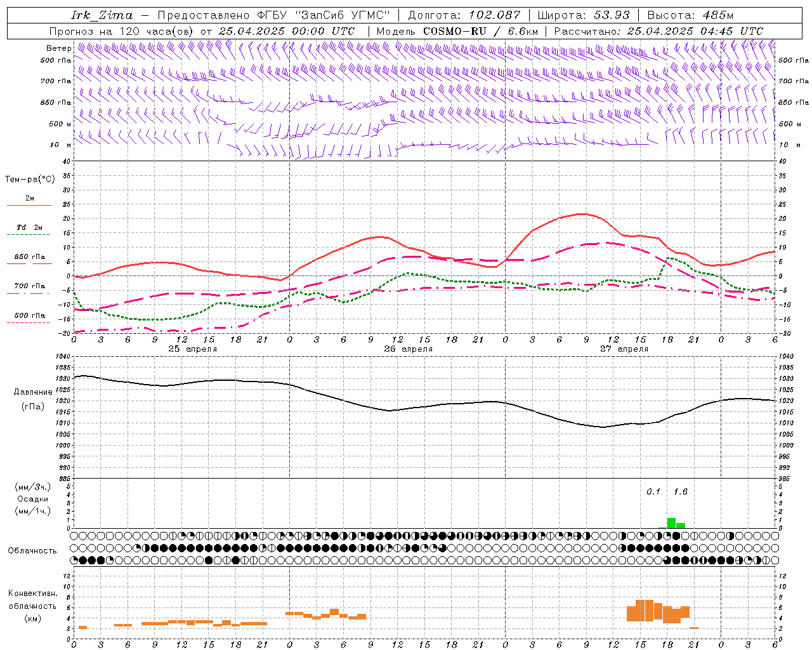Click the "Прогноз на 120 часа(ов)" text
The image size is (812, 650).
pyautogui.click(x=122, y=31)
